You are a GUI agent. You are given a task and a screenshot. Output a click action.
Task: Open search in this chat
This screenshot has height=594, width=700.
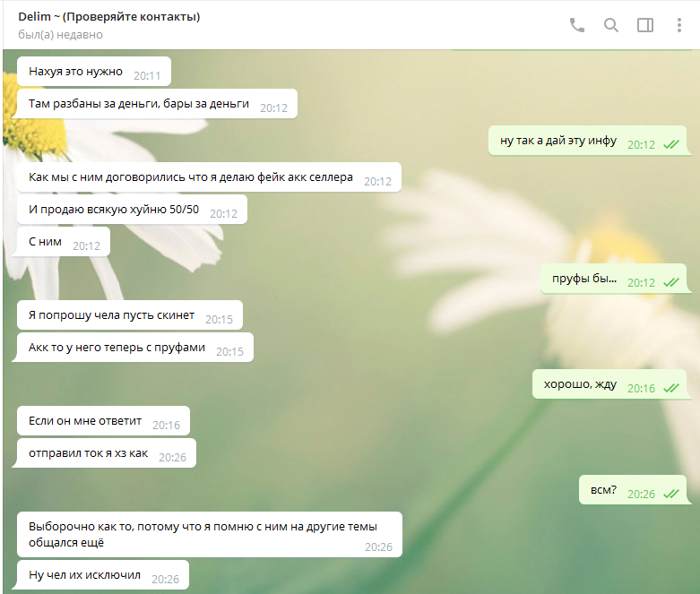coord(611,25)
